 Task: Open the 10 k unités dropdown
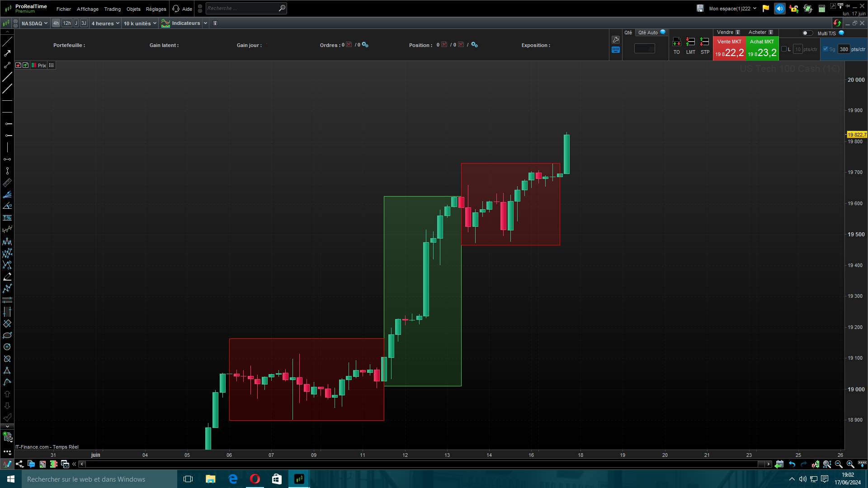(140, 23)
